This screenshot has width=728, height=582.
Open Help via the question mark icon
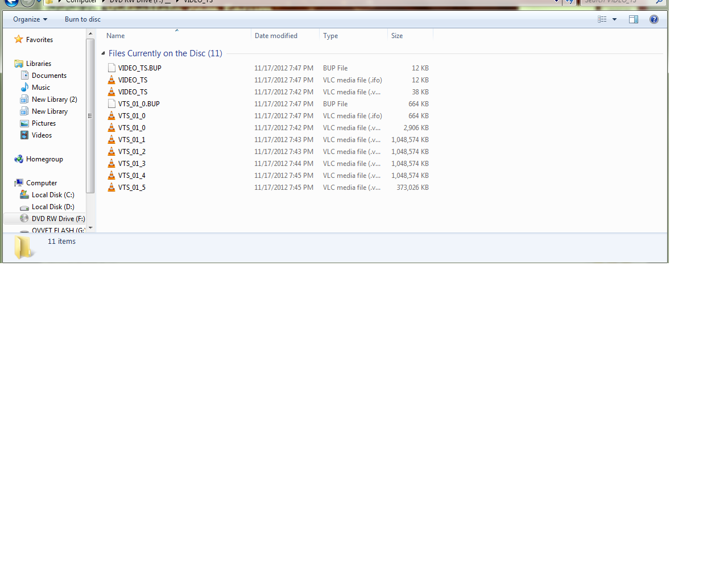(654, 19)
